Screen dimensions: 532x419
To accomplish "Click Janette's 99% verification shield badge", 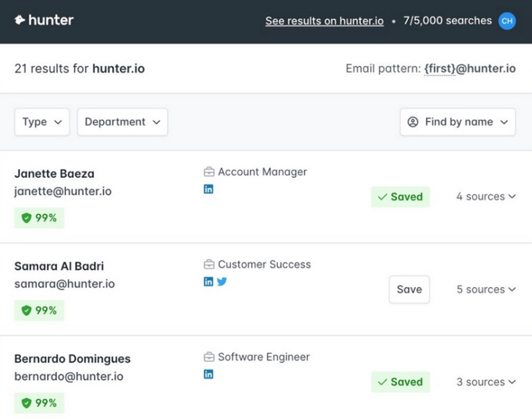I will [x=39, y=218].
